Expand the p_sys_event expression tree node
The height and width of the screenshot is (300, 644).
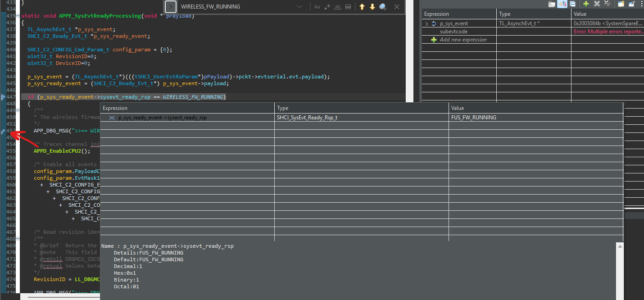tap(426, 23)
